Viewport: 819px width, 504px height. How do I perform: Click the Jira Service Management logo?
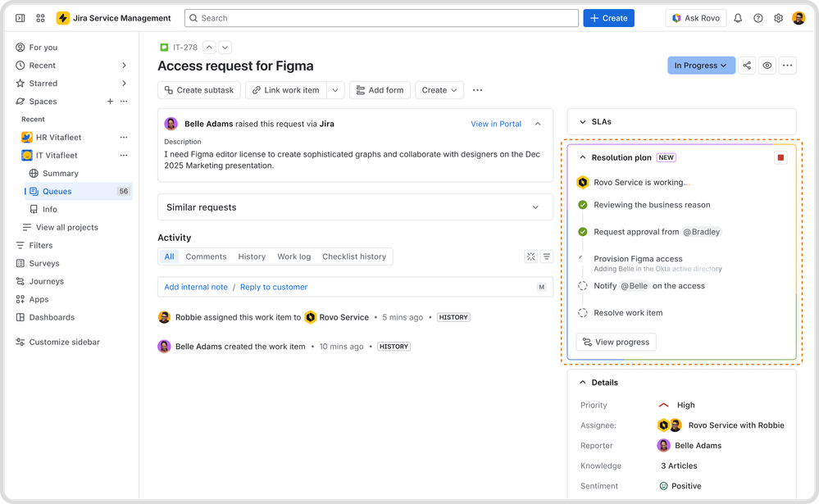[114, 18]
